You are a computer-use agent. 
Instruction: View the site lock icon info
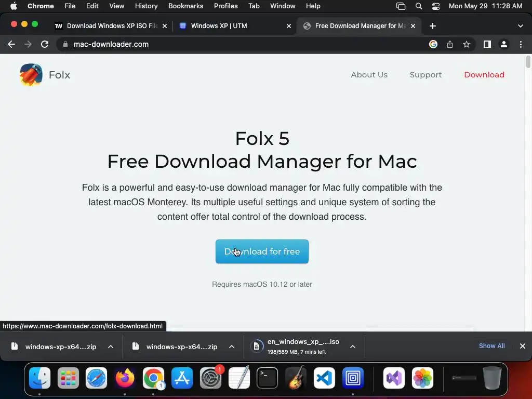tap(66, 44)
